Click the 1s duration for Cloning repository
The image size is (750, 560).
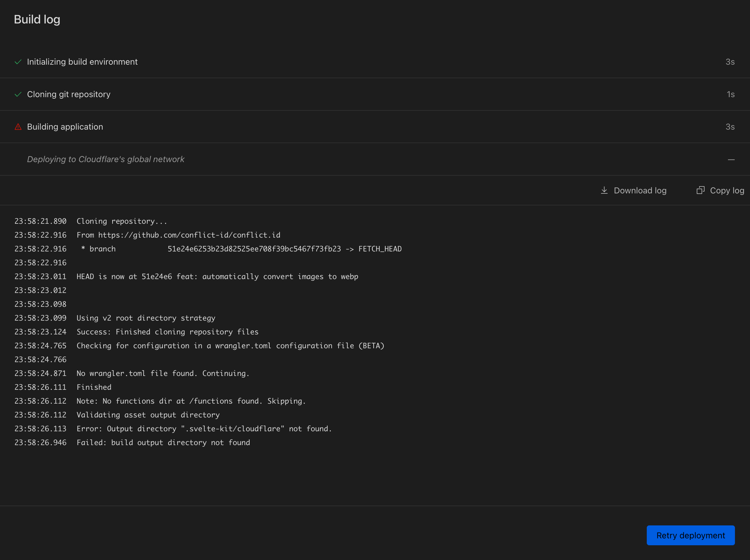coord(730,94)
